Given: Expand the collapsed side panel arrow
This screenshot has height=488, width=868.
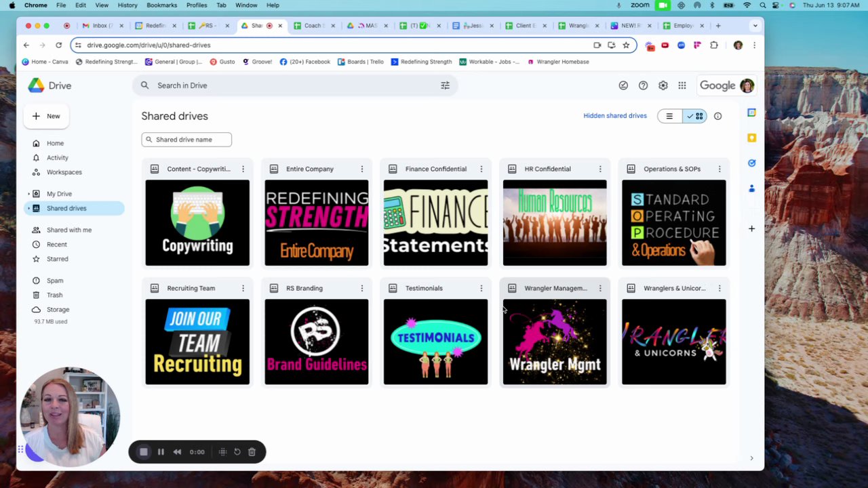Looking at the screenshot, I should click(751, 458).
